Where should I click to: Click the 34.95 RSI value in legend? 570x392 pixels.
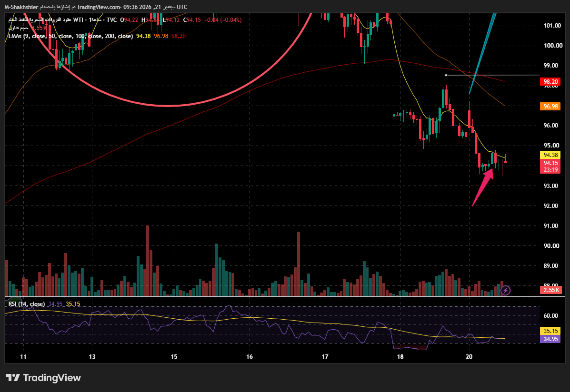(x=55, y=304)
